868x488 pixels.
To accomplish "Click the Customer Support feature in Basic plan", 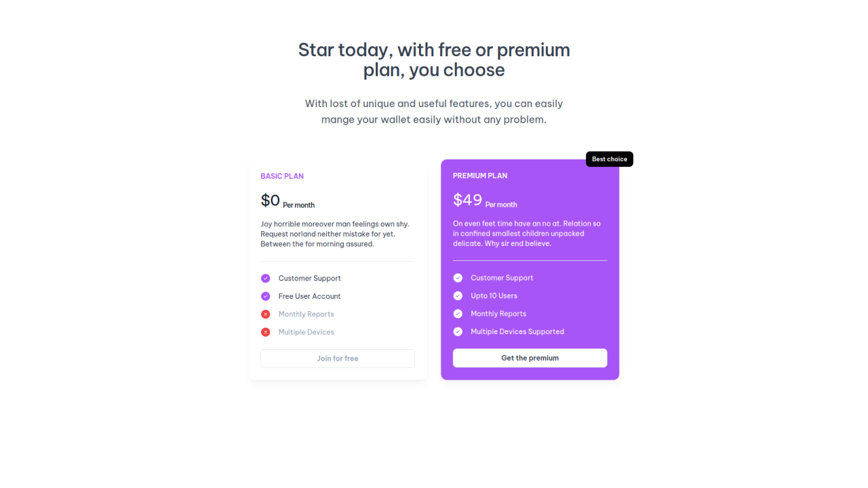I will point(309,278).
